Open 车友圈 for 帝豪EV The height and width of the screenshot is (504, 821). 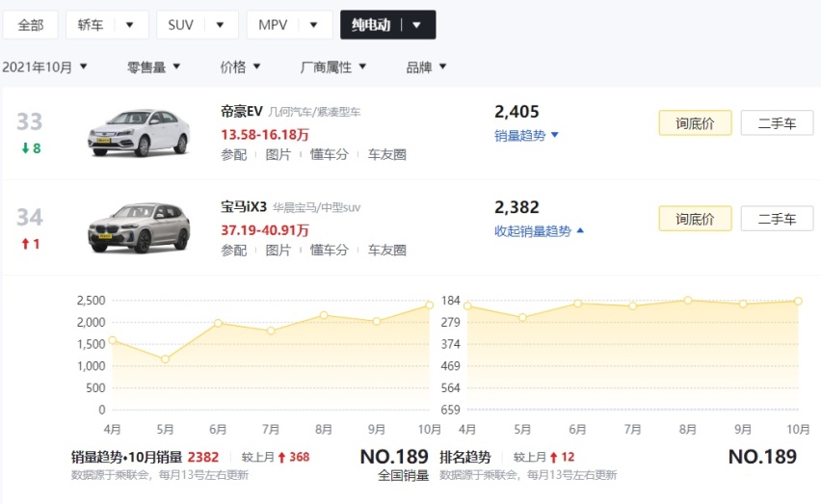(x=387, y=154)
